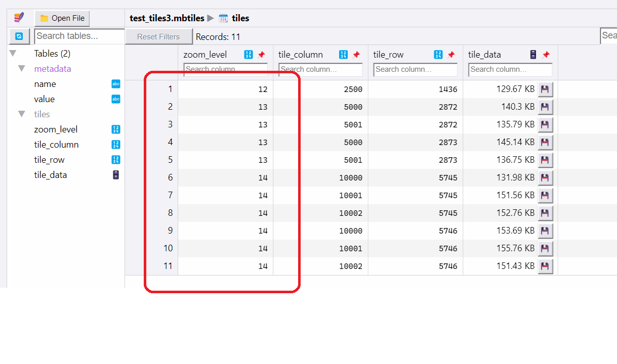The width and height of the screenshot is (617, 364).
Task: Click the Open File button
Action: (x=62, y=18)
